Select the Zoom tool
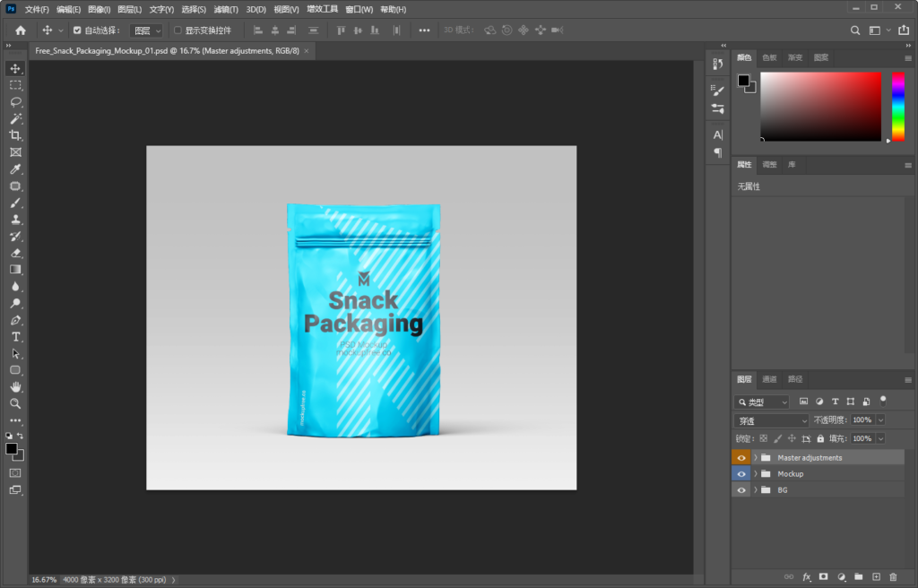The width and height of the screenshot is (918, 588). (15, 403)
